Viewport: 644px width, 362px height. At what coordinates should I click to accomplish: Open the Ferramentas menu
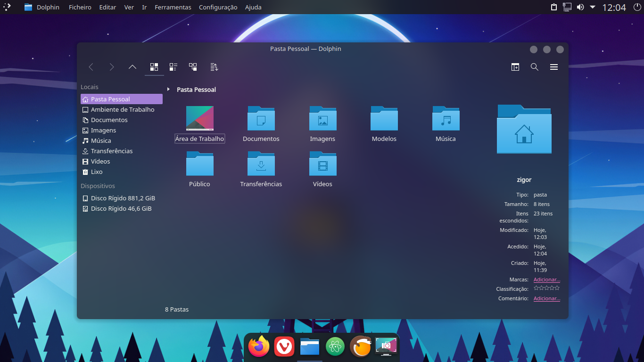[x=173, y=7]
